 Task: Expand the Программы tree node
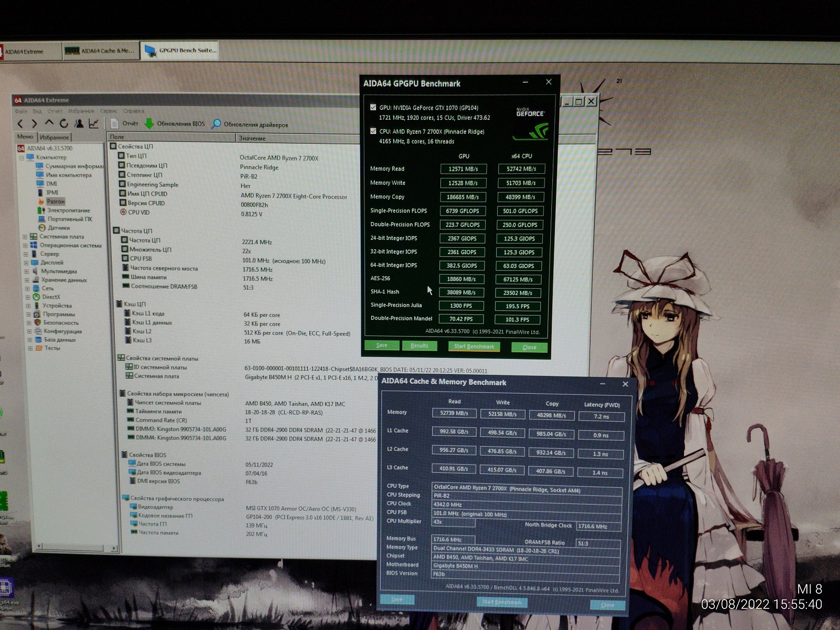point(28,314)
